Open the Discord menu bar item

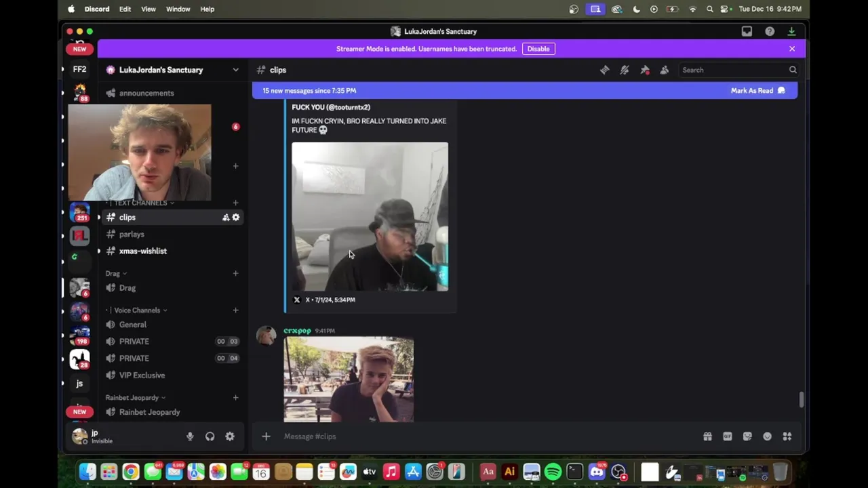97,9
